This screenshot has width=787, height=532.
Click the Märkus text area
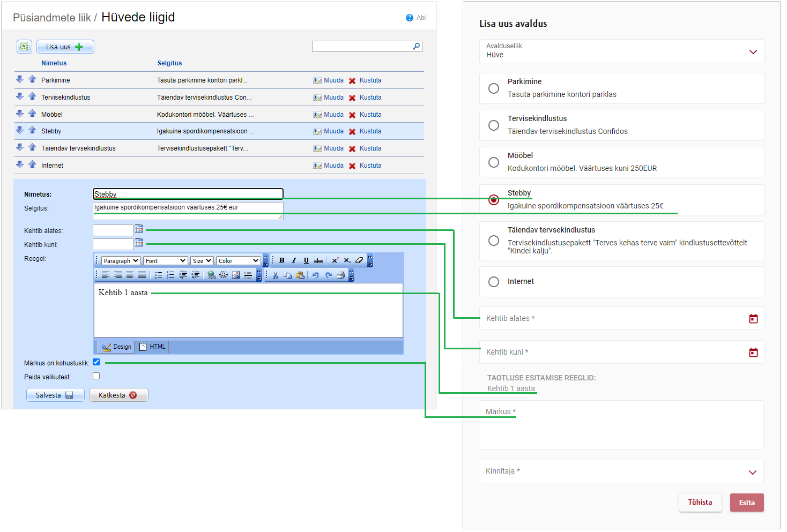[x=621, y=429]
